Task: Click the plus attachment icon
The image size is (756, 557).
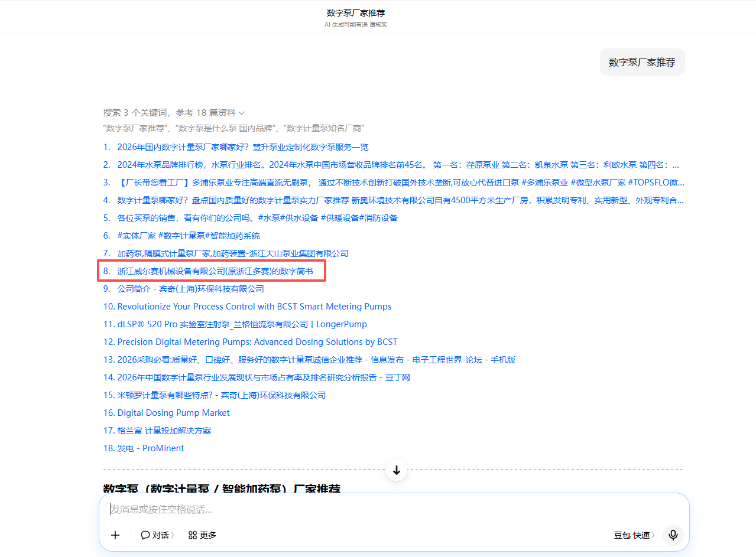Action: point(115,535)
